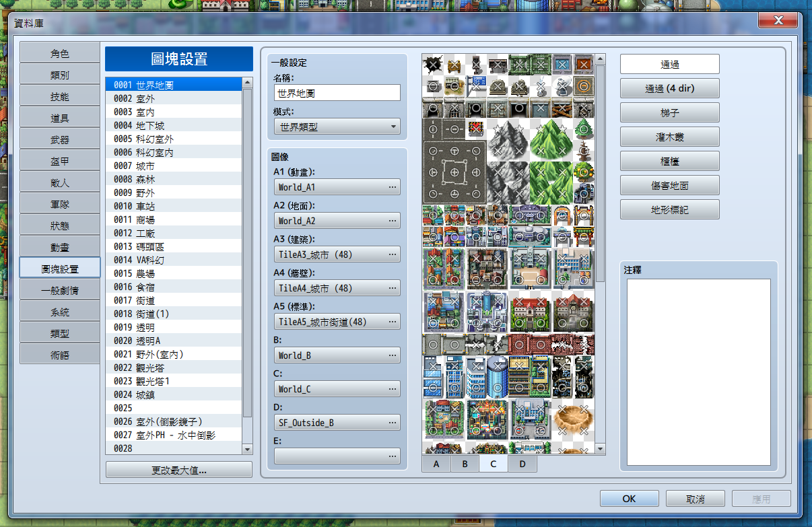The image size is (812, 527).
Task: Toggle passage on the satellite dish tile
Action: (x=562, y=86)
